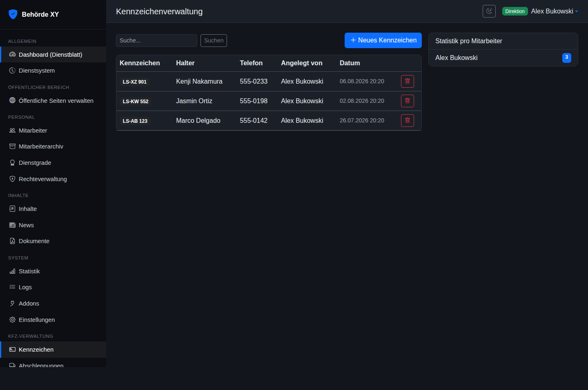Select Dienstgrade menu entry
The image size is (588, 390).
pos(53,163)
